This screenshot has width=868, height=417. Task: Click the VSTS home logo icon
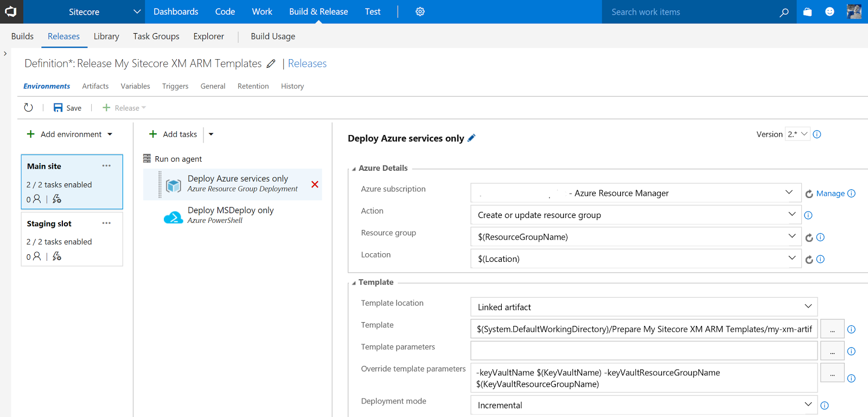click(11, 11)
